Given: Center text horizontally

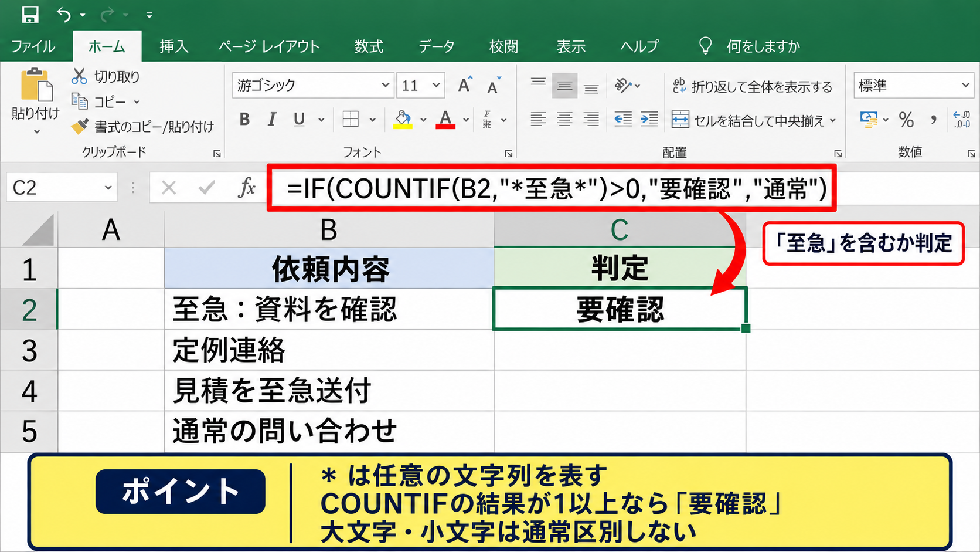Looking at the screenshot, I should (564, 120).
